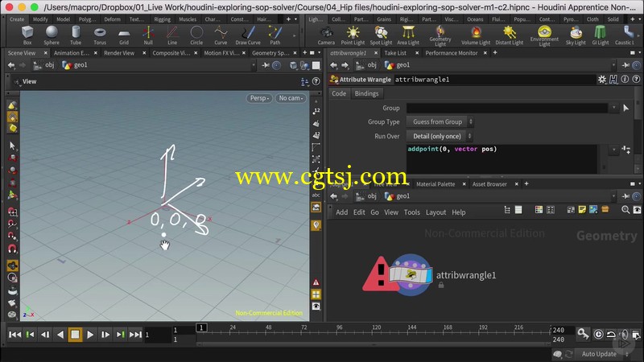The image size is (644, 362).
Task: Select the Line shelf tool
Action: 172,35
